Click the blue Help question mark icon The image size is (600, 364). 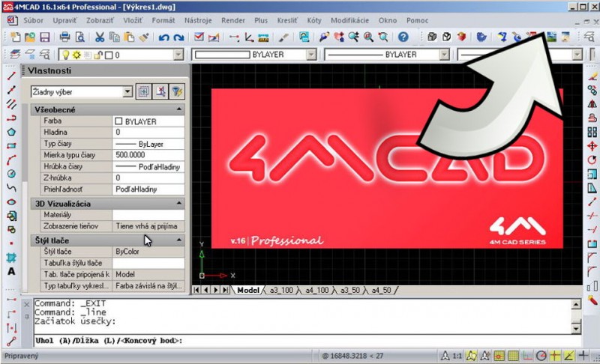point(403,37)
